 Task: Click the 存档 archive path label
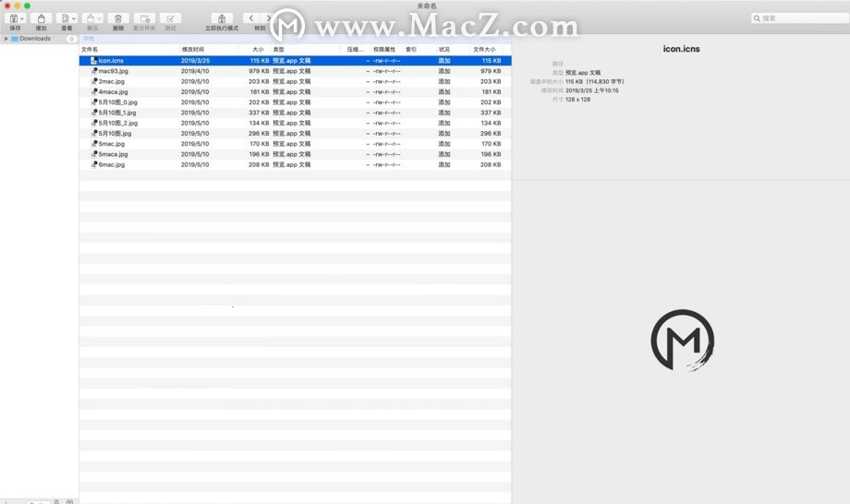(x=89, y=39)
